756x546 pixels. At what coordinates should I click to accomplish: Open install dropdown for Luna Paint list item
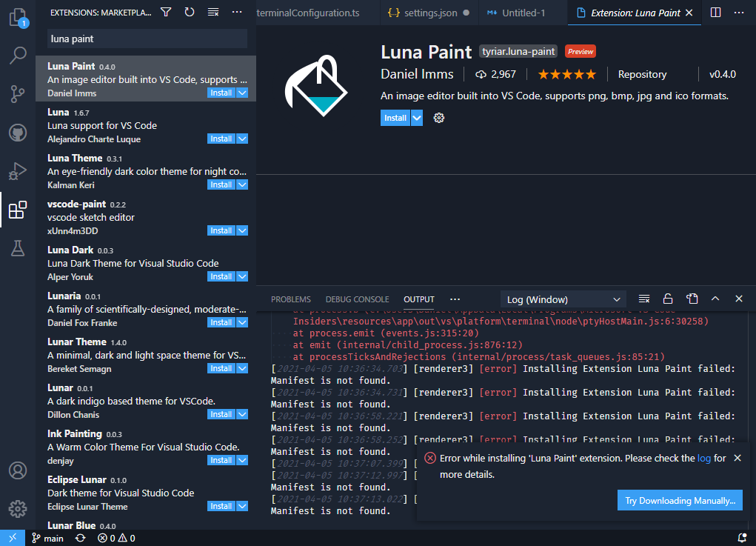click(243, 93)
